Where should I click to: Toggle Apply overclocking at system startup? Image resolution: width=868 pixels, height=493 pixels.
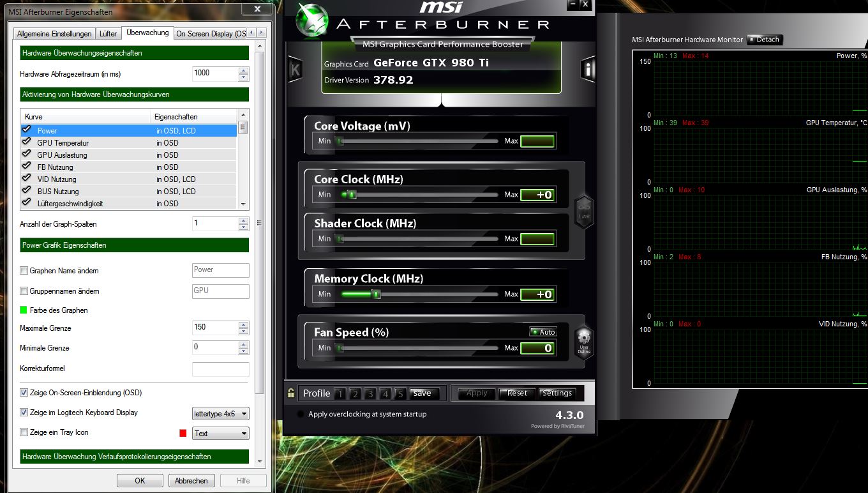click(x=301, y=414)
